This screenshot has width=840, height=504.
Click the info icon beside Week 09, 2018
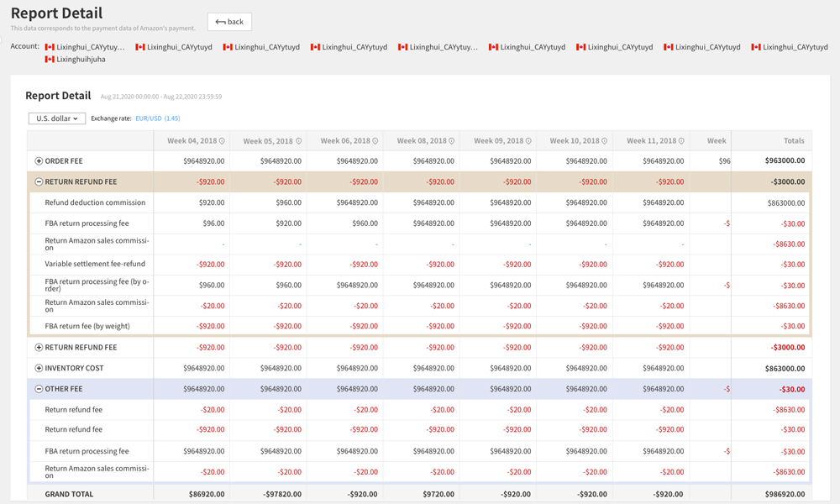(528, 141)
